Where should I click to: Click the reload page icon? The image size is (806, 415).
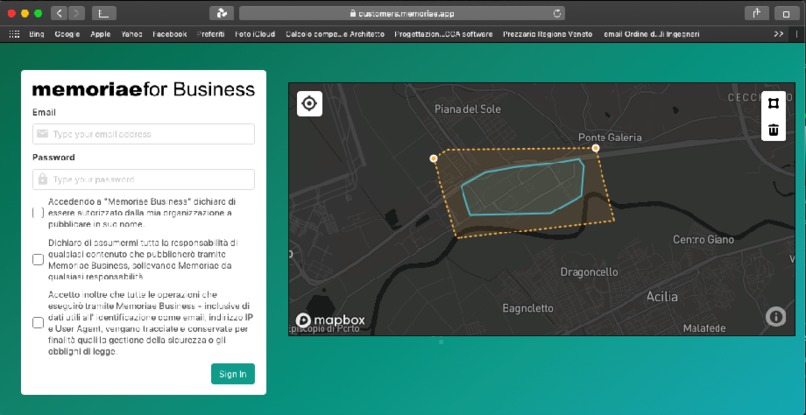coord(557,14)
